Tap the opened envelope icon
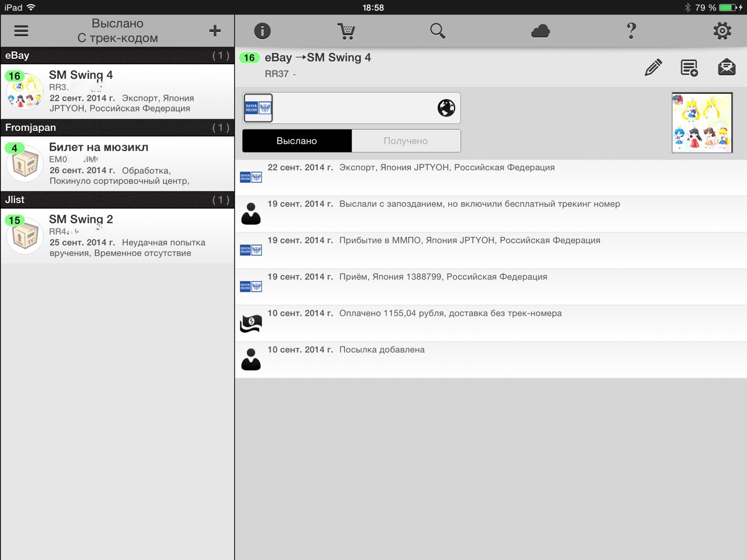The height and width of the screenshot is (560, 747). pyautogui.click(x=726, y=68)
